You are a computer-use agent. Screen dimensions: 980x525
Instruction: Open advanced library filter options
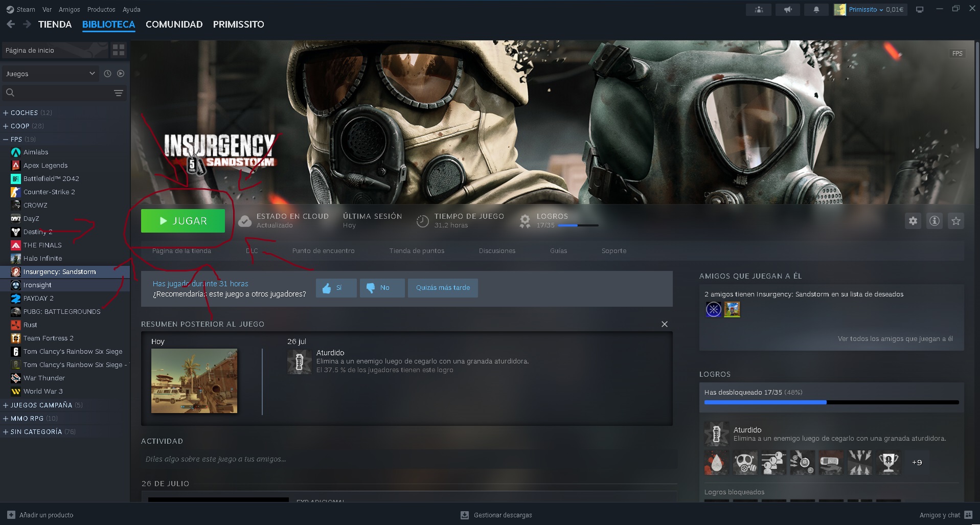(x=119, y=93)
